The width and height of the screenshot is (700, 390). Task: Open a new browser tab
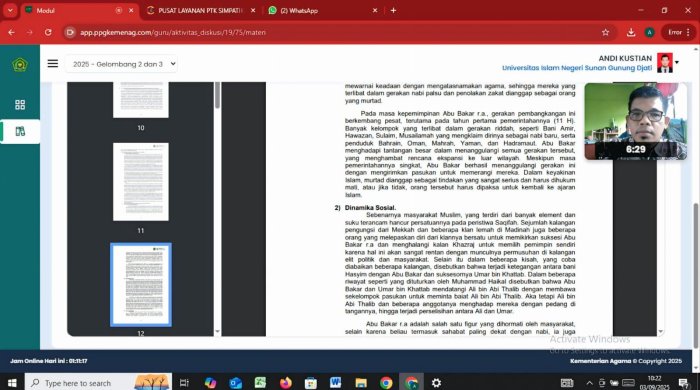pyautogui.click(x=393, y=10)
